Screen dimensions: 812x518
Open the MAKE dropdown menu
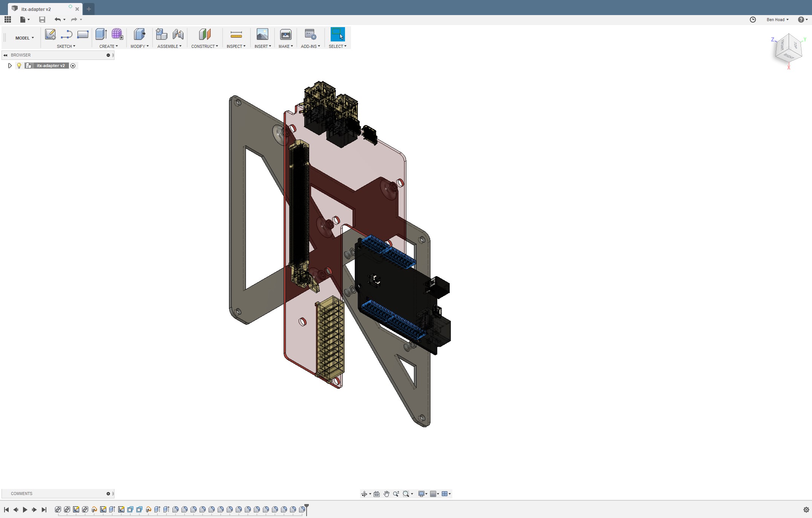click(285, 46)
